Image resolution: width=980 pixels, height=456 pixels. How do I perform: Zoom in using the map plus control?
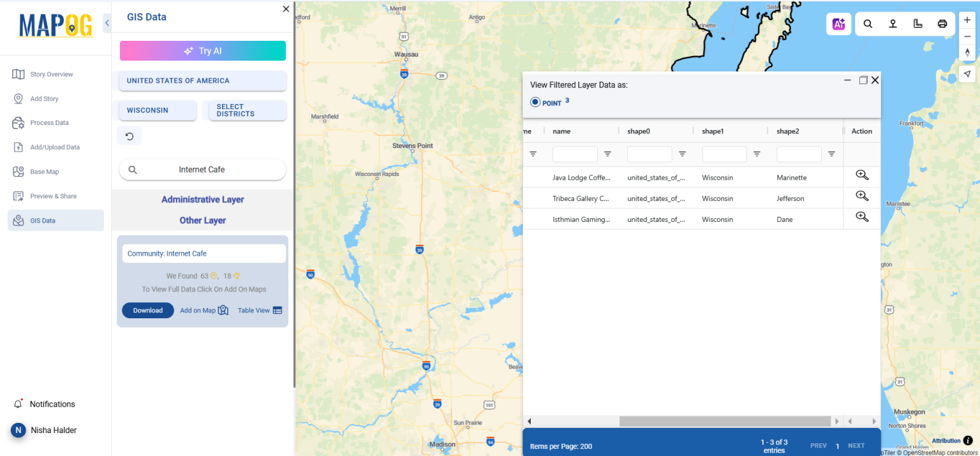pos(967,20)
